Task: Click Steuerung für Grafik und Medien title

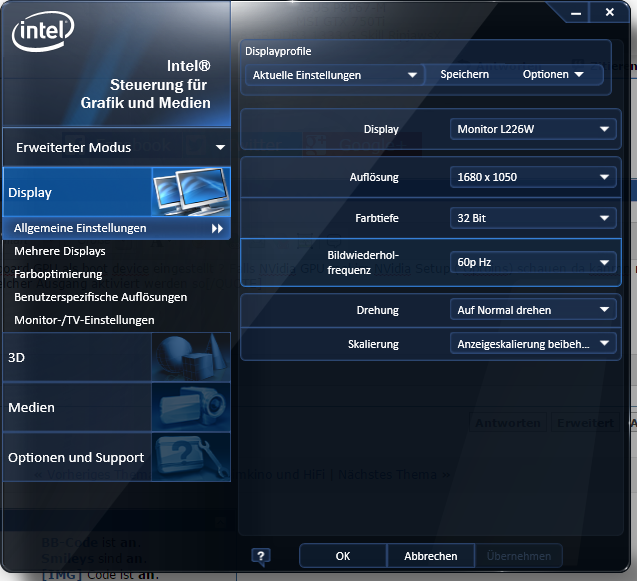Action: 145,94
